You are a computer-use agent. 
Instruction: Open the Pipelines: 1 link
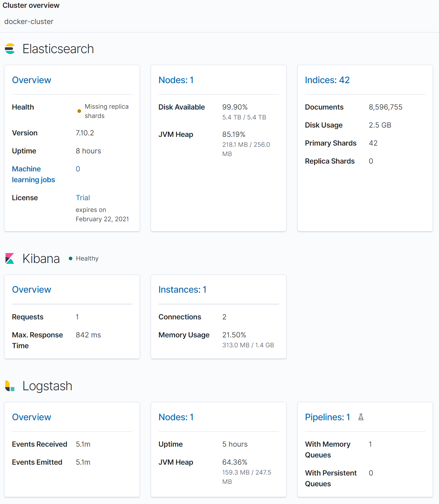(x=328, y=417)
